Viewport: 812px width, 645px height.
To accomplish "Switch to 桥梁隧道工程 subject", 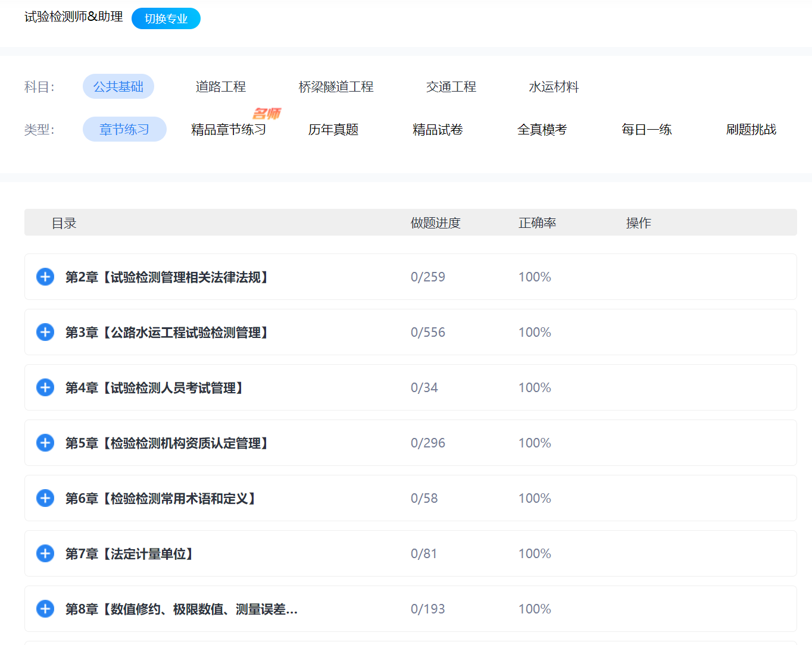I will click(336, 87).
